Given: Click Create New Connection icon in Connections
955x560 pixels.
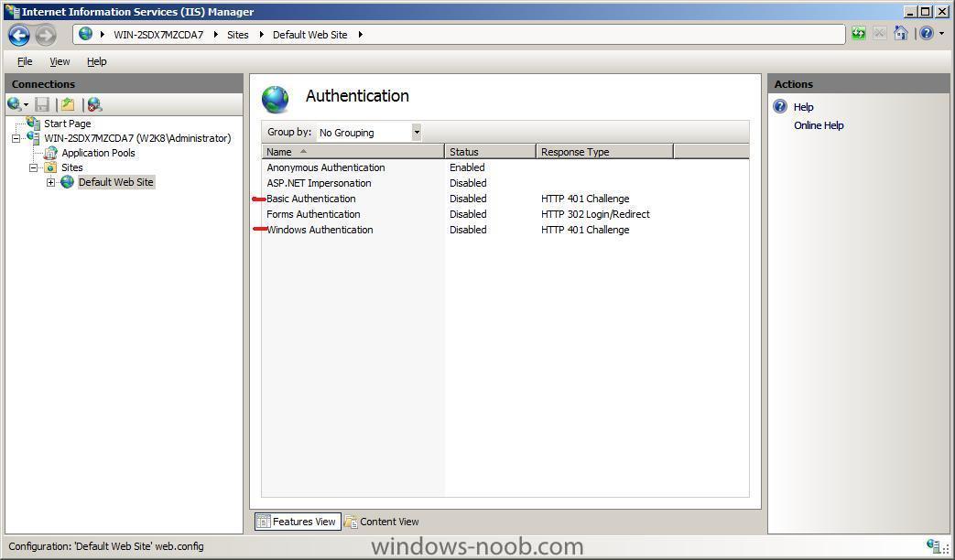Looking at the screenshot, I should [14, 104].
